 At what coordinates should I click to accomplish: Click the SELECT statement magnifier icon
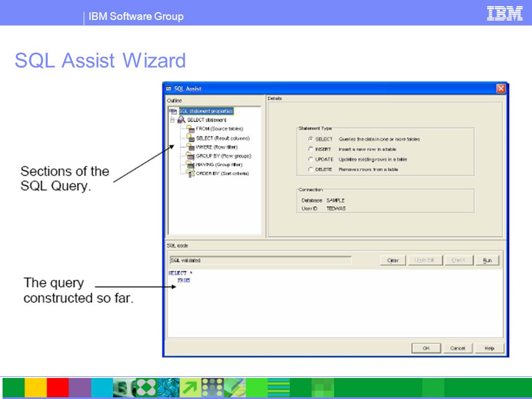182,120
